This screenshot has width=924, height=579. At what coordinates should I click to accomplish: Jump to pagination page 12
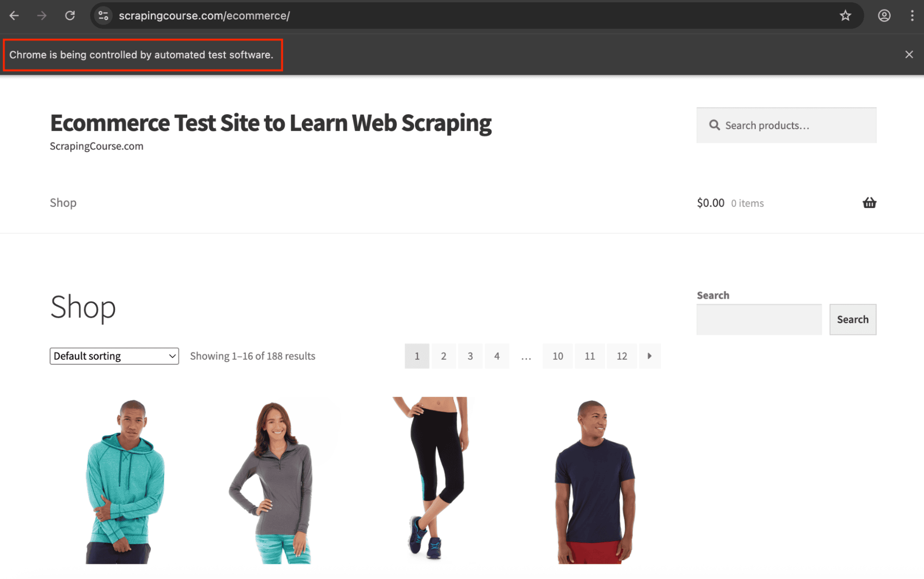(622, 356)
